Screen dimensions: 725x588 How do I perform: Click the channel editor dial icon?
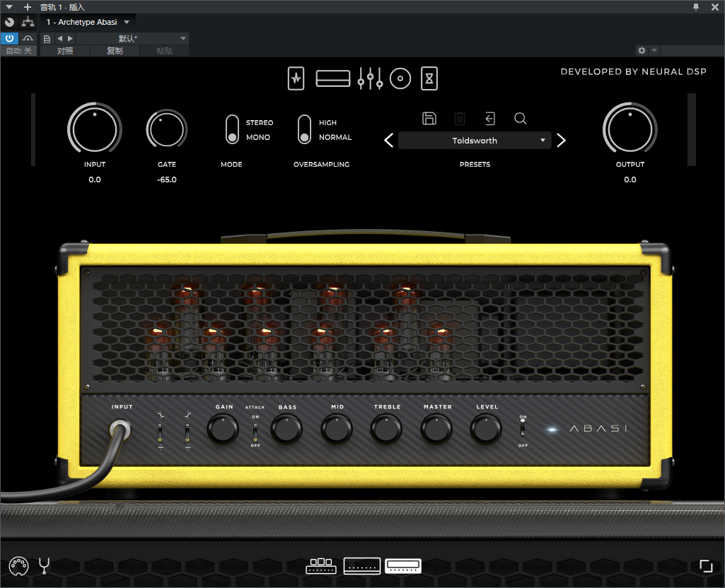click(x=9, y=22)
